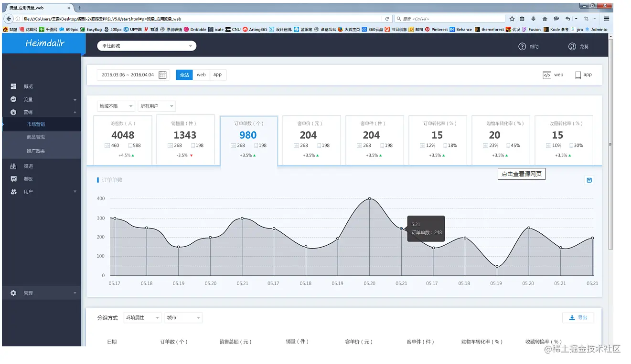Screen dimensions: 631x364
Task: Click the browser back button
Action: point(9,19)
